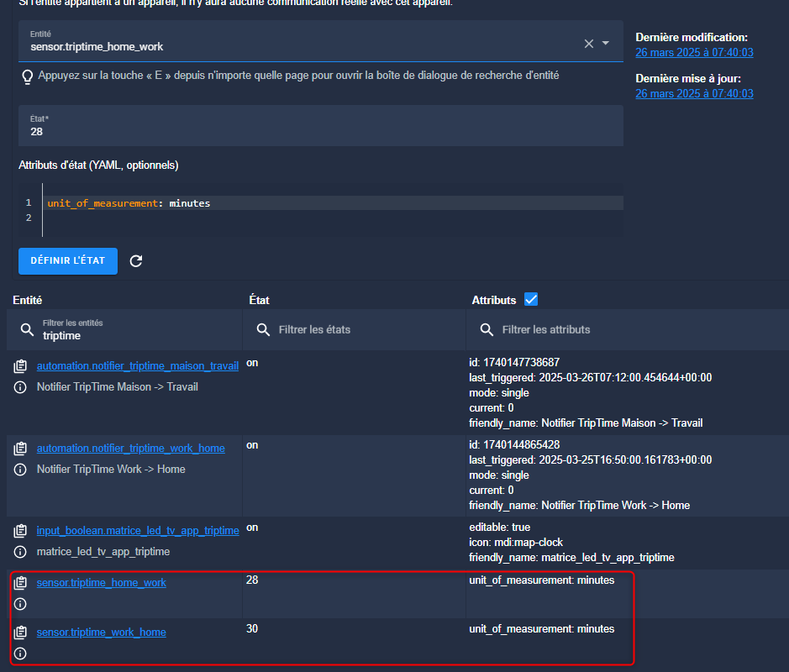
Task: Click search icon in state filter
Action: point(263,330)
